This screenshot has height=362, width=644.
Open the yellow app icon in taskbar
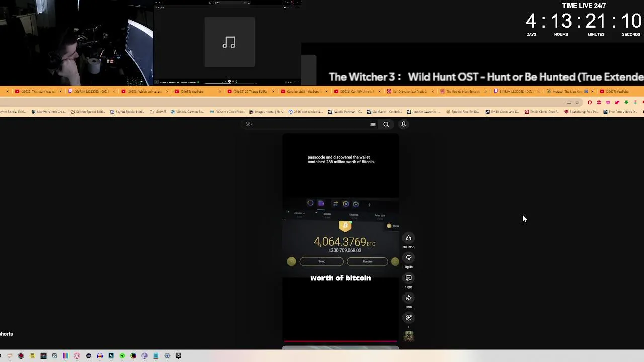tap(33, 356)
